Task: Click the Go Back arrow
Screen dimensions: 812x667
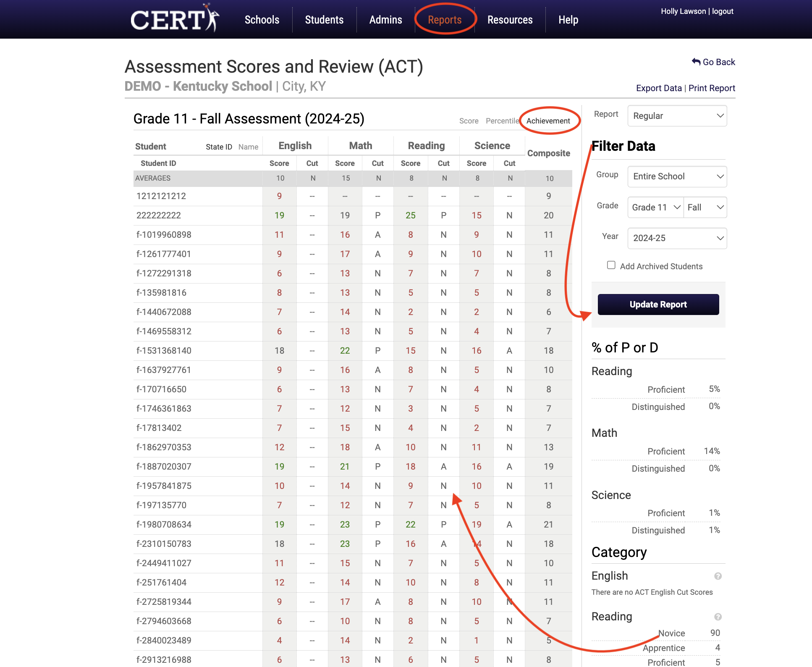Action: [713, 62]
